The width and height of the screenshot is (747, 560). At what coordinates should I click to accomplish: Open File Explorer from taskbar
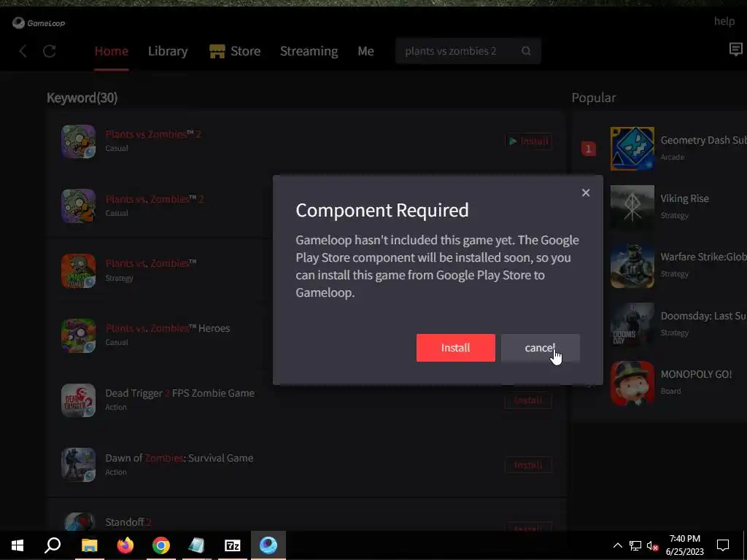coord(89,545)
